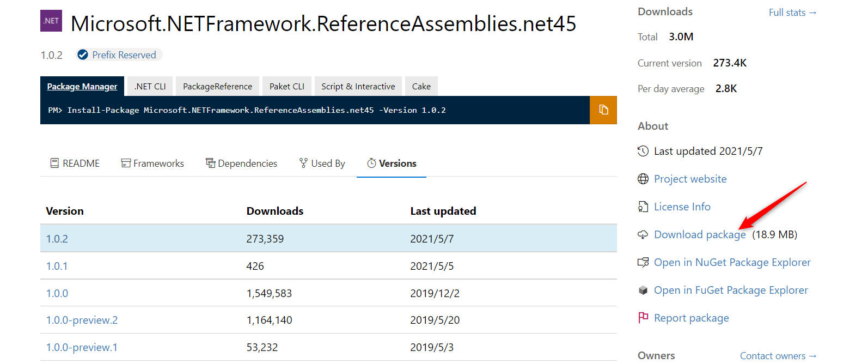Click the Version column header
The image size is (868, 363).
[65, 211]
